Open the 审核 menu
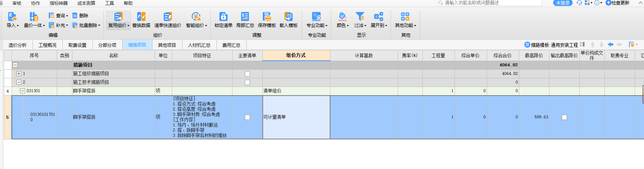Viewport: 644px width, 169px height. pos(17,3)
